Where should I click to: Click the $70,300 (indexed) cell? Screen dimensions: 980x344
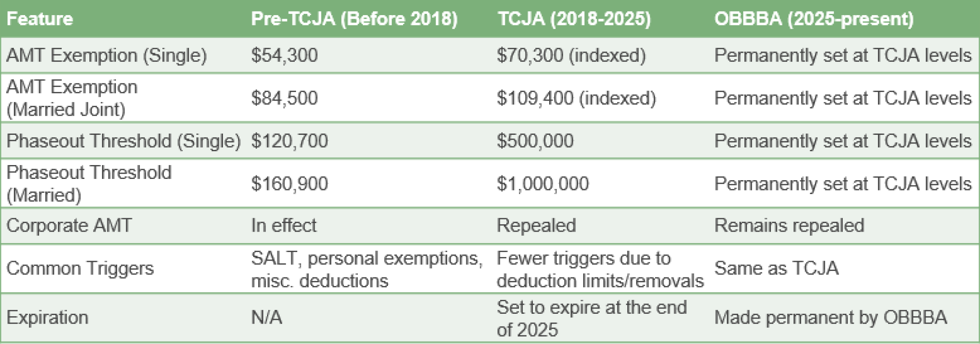[571, 55]
